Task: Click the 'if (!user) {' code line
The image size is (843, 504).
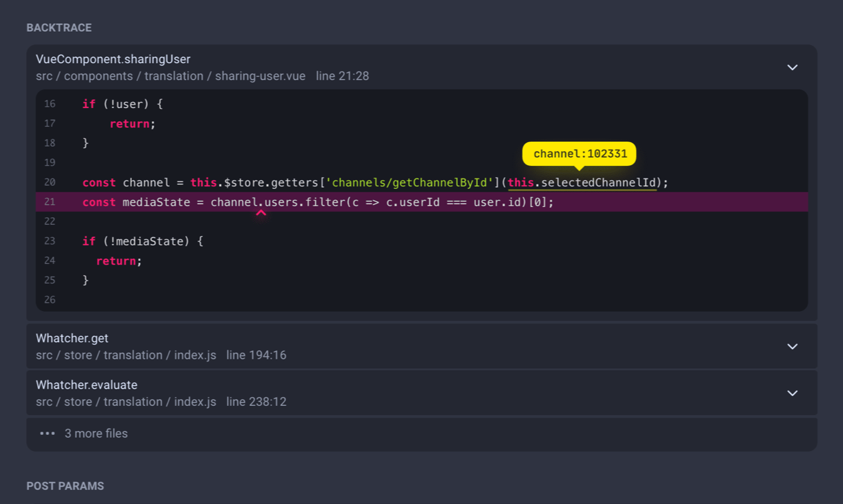Action: click(x=123, y=104)
